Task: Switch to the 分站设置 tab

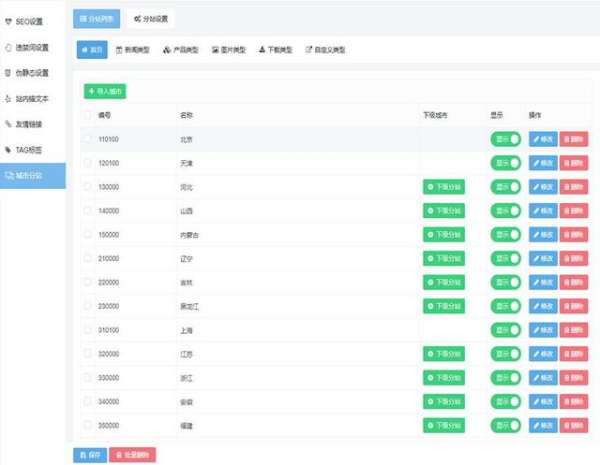Action: click(x=150, y=17)
